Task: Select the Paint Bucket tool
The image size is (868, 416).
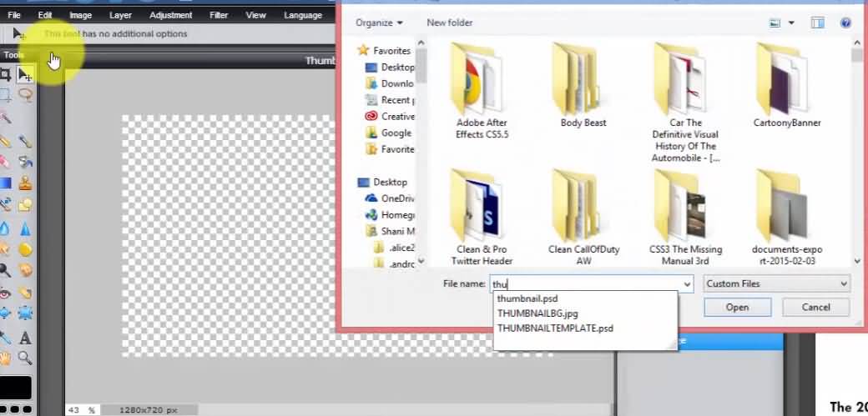Action: [25, 162]
